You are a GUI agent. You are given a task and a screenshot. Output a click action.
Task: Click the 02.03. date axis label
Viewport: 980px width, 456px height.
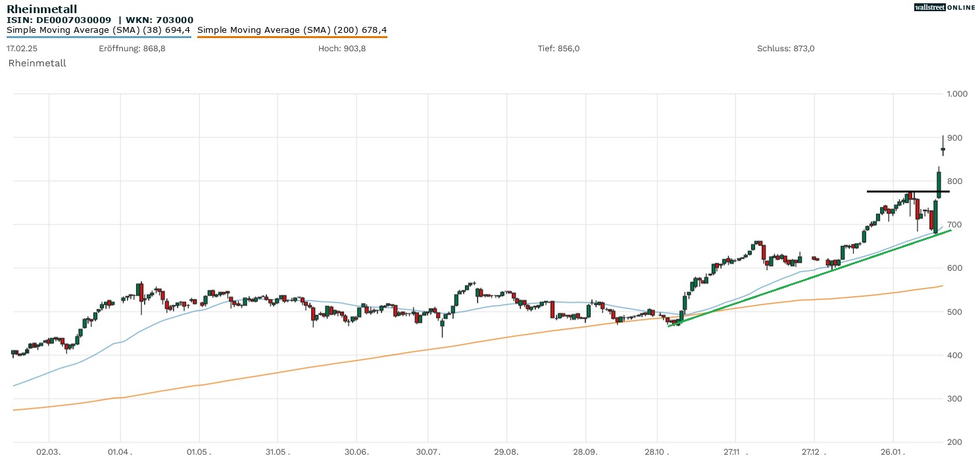point(48,452)
